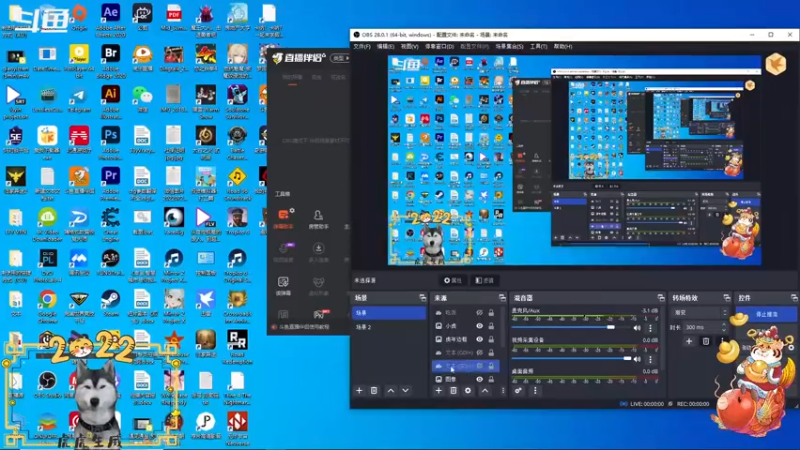Open Adobe Illustrator desktop shortcut
Image resolution: width=800 pixels, height=450 pixels.
pyautogui.click(x=110, y=102)
